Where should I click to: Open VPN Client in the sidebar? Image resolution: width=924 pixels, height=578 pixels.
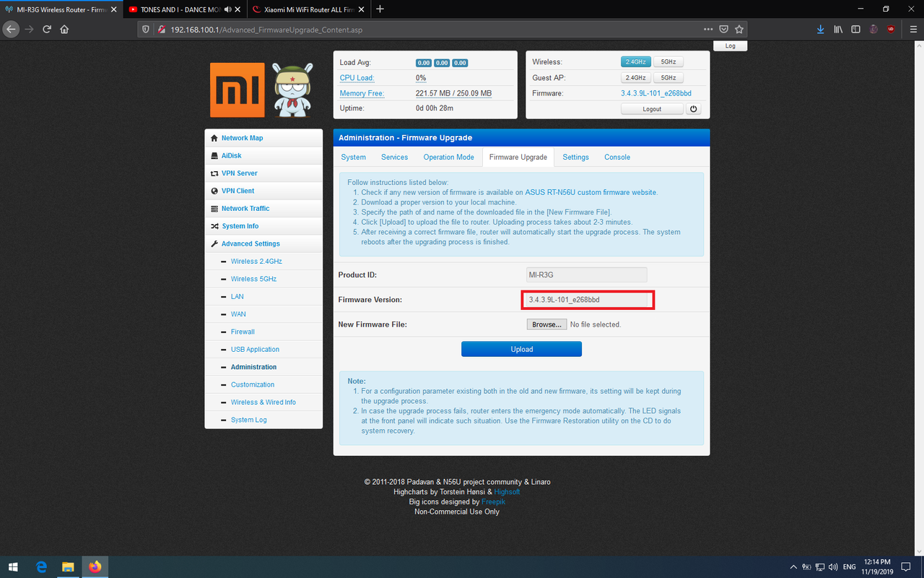263,191
